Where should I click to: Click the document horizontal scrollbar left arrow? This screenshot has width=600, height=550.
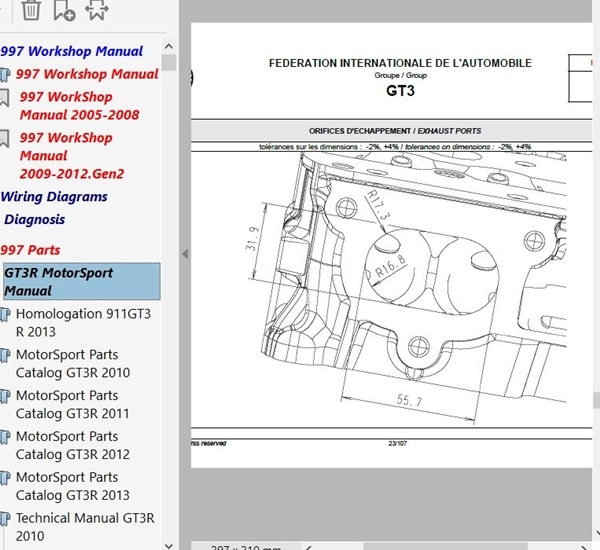point(310,547)
